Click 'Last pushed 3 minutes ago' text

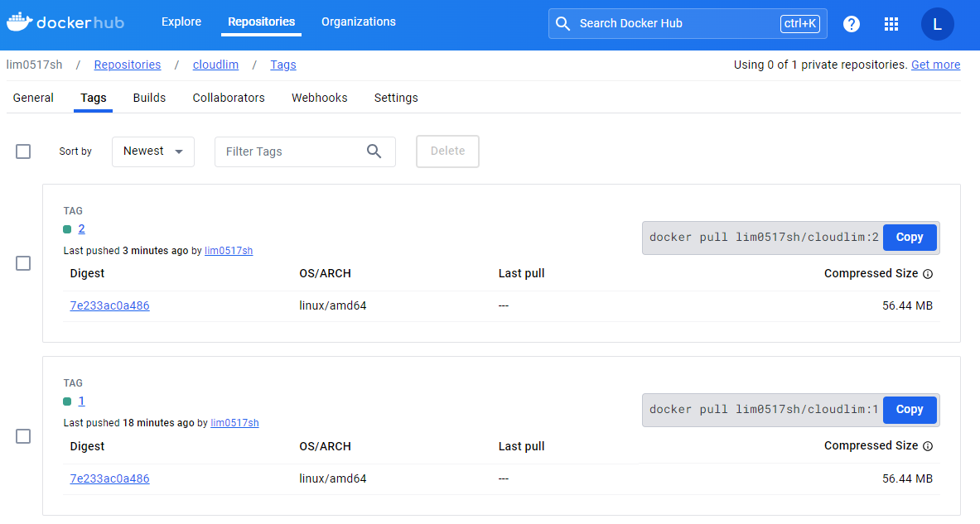126,251
